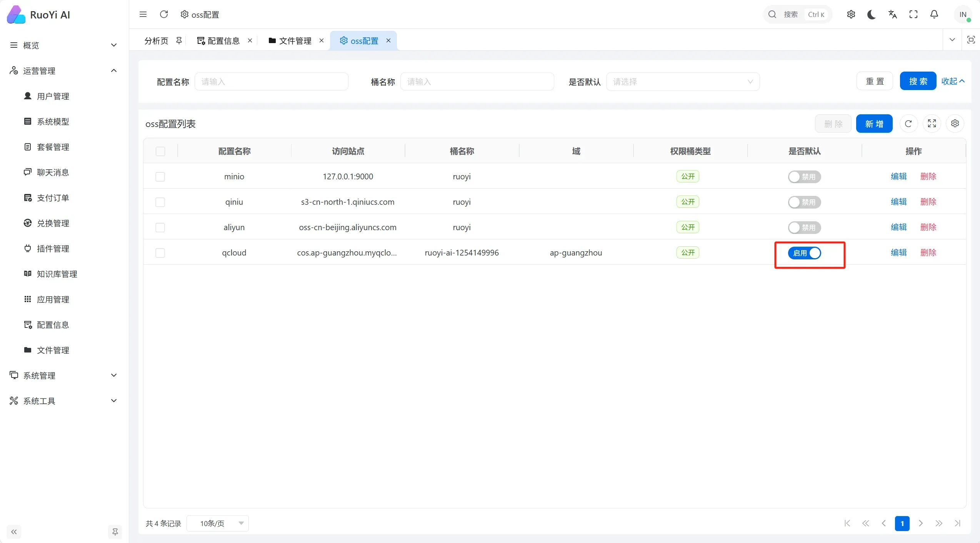Click the language translation icon
The width and height of the screenshot is (980, 543).
pos(892,15)
